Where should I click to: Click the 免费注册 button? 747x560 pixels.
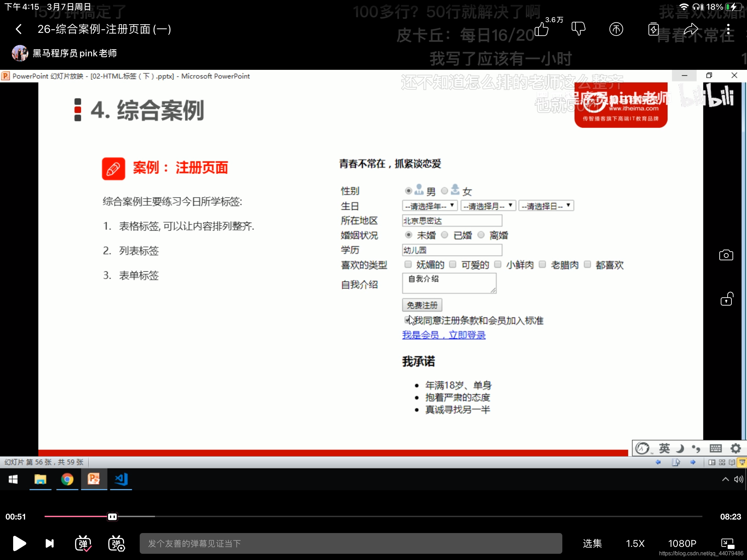coord(422,305)
